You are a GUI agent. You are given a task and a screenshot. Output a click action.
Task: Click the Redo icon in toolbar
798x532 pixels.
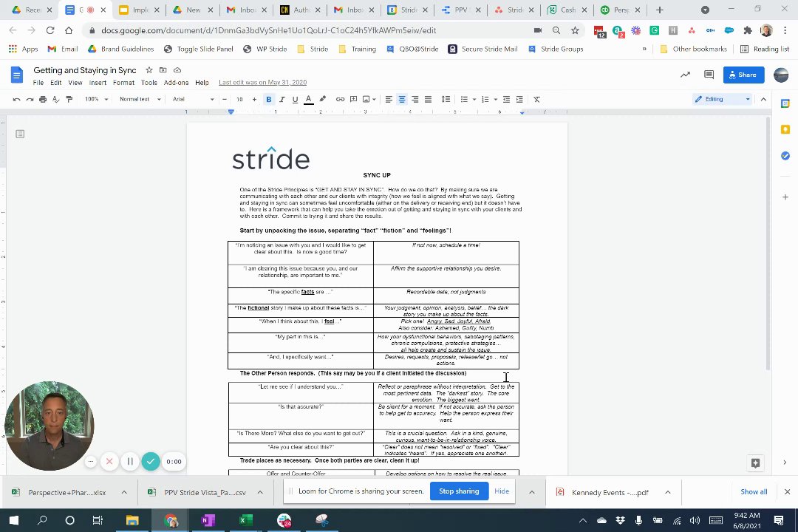[x=30, y=99]
